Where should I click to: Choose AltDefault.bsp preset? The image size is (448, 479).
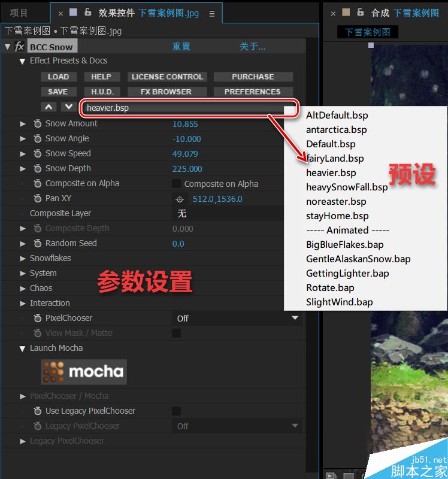(337, 115)
